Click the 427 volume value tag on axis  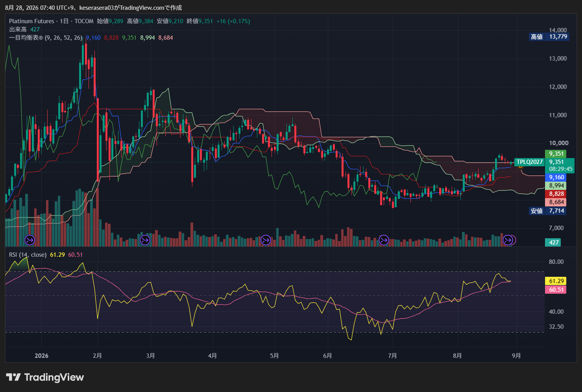coord(554,243)
